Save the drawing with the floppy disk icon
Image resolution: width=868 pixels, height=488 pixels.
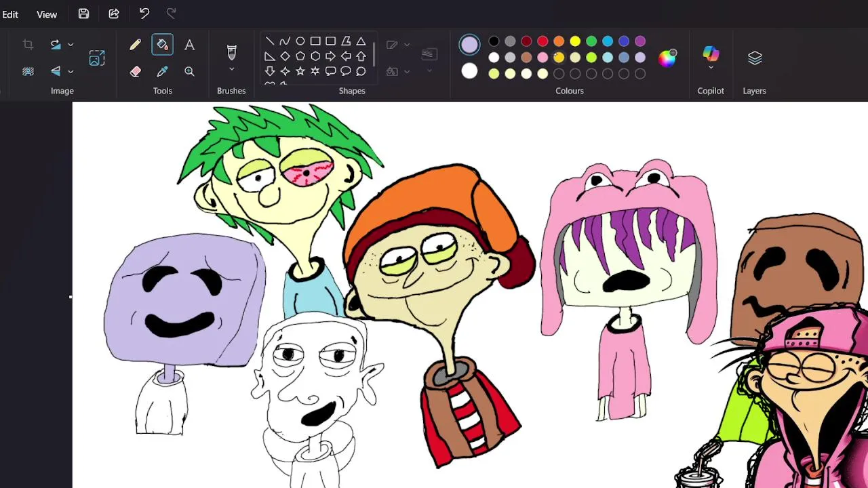coord(83,14)
